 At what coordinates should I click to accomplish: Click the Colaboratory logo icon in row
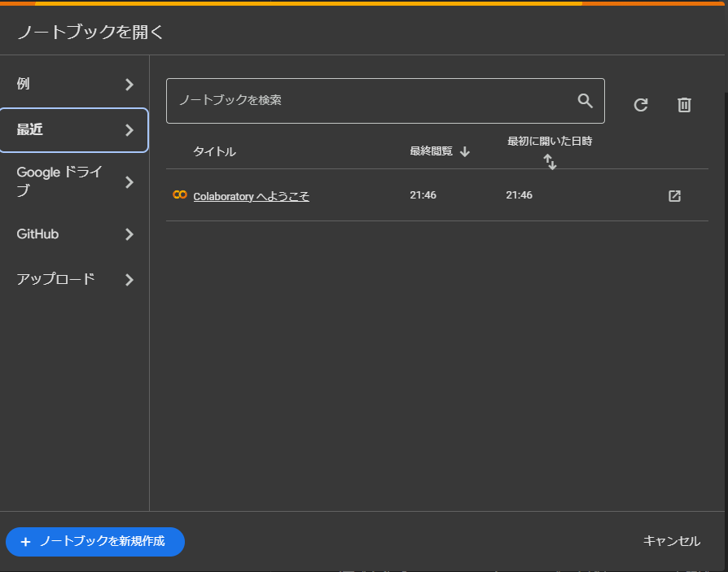[x=180, y=195]
